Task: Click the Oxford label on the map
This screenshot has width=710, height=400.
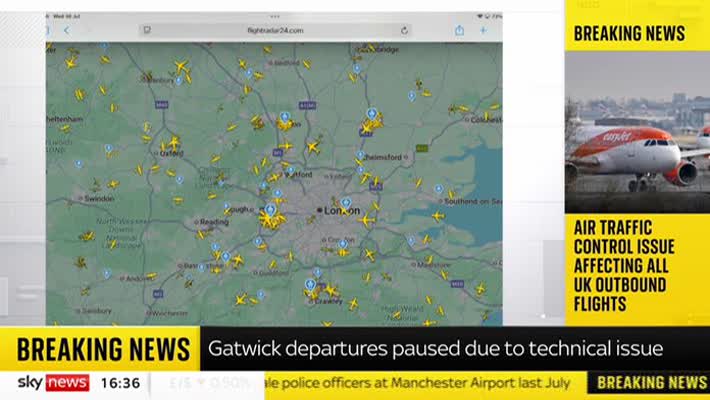Action: click(x=172, y=154)
